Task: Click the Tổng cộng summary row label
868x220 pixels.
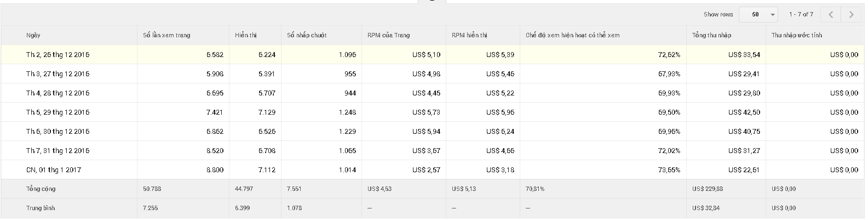Action: click(41, 189)
